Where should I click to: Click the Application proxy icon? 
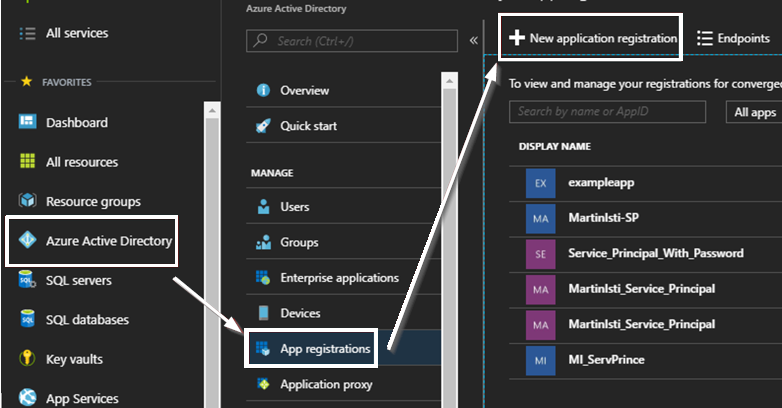tap(263, 384)
